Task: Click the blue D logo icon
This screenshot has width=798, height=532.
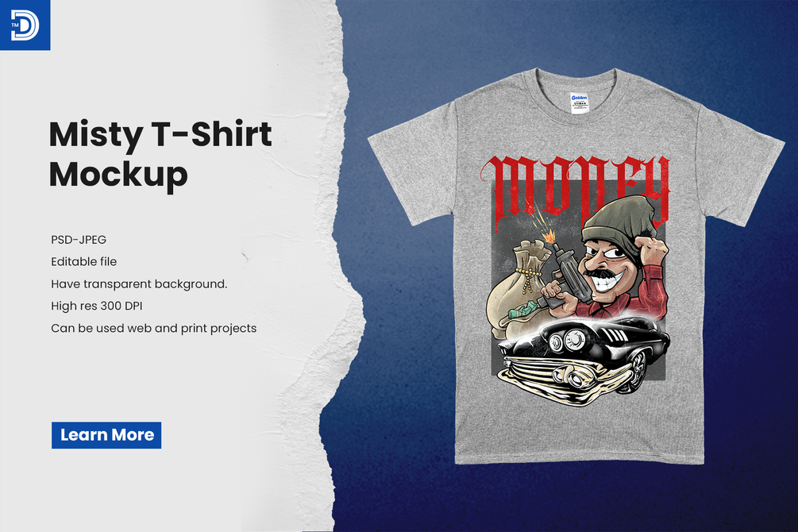Action: [25, 25]
